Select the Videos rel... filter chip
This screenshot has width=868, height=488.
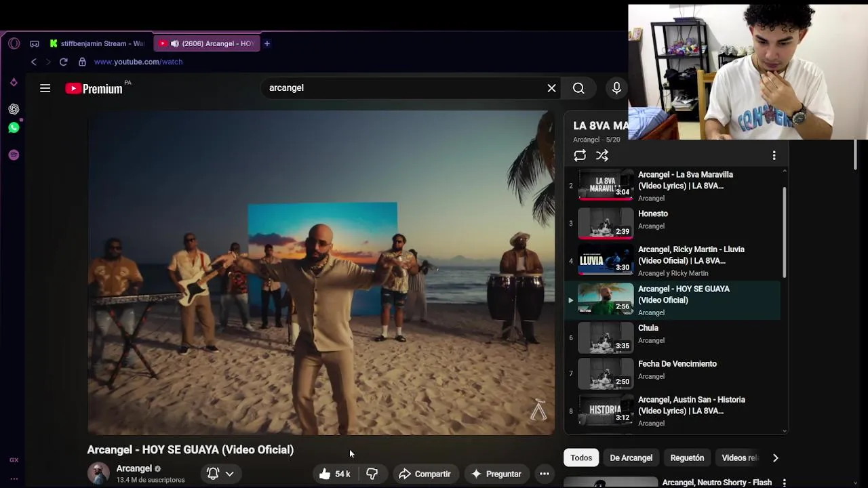coord(739,457)
